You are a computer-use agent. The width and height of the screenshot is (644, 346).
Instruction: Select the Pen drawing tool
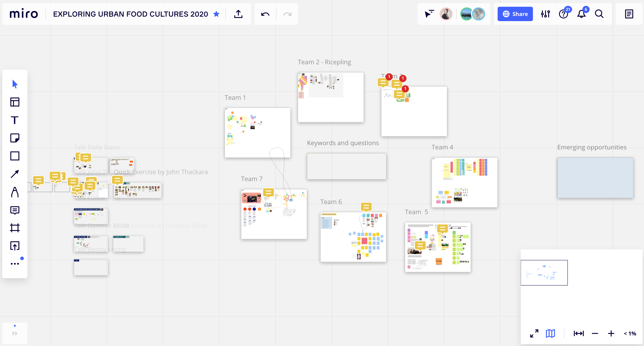(x=15, y=192)
